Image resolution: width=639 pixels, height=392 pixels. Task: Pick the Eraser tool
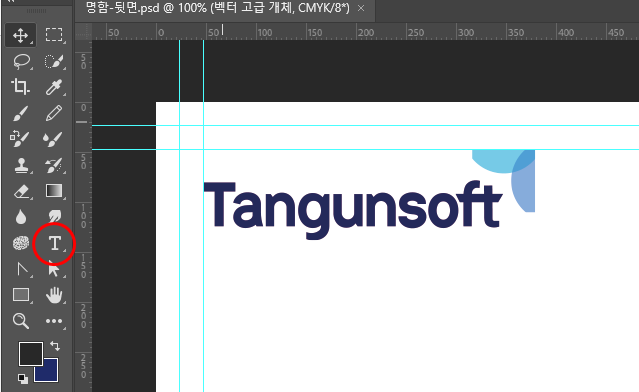[21, 191]
